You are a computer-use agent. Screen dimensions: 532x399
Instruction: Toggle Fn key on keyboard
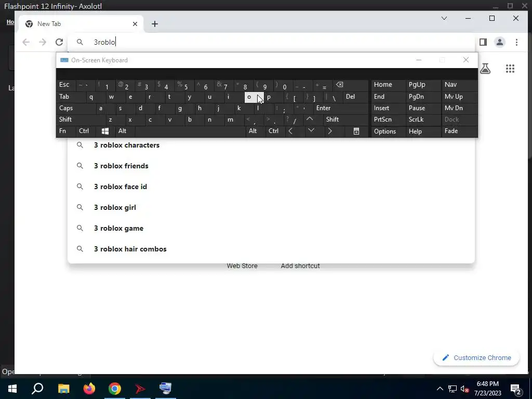point(66,131)
